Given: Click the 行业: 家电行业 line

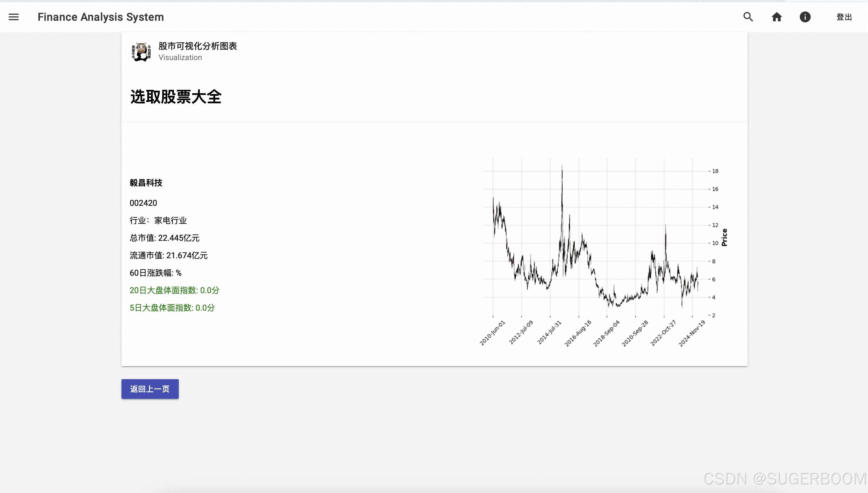Looking at the screenshot, I should (x=158, y=220).
